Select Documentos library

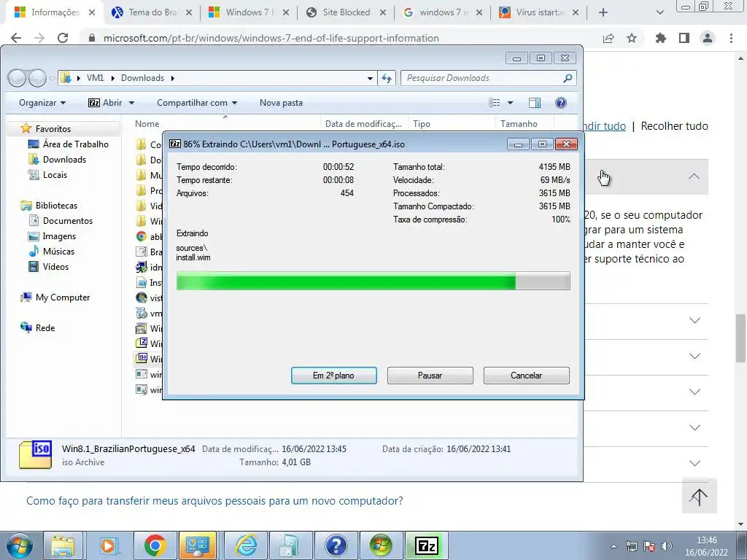61,221
